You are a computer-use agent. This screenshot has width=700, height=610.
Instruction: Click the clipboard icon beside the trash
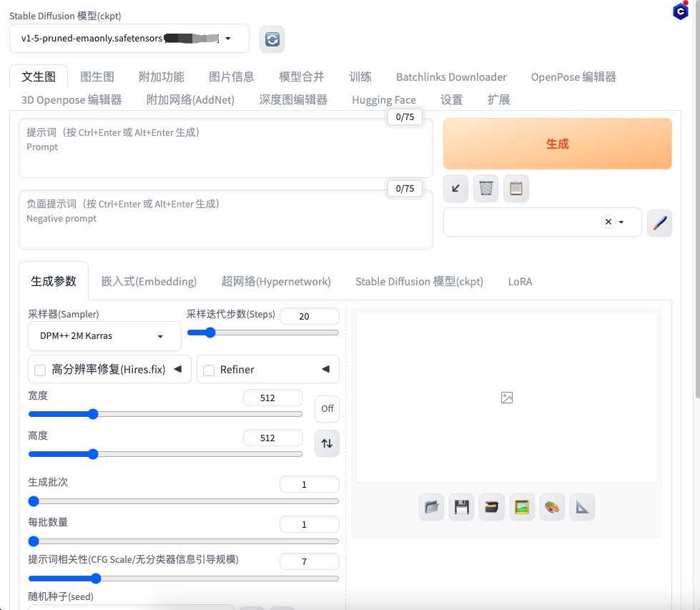(516, 189)
